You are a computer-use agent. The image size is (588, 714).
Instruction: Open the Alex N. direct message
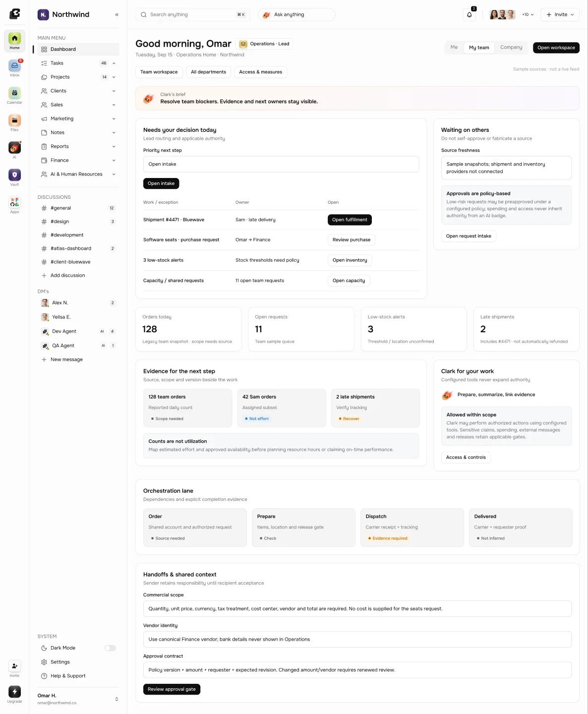click(78, 303)
